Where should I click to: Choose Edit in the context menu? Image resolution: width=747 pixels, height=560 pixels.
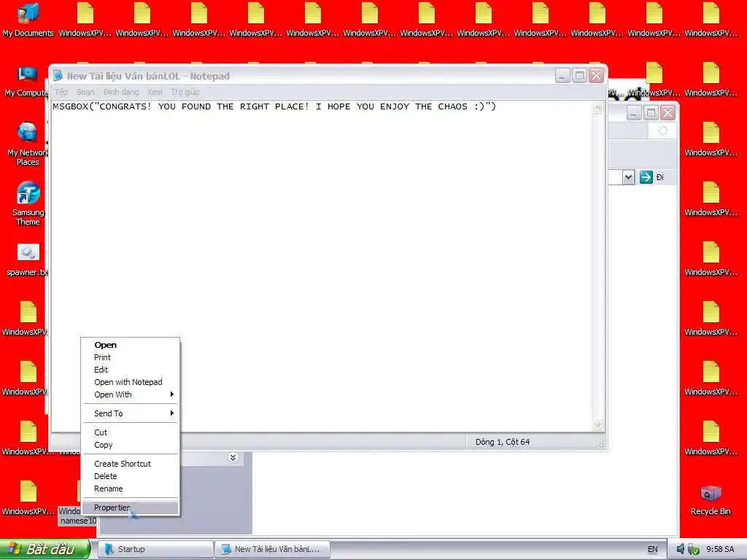click(130, 370)
